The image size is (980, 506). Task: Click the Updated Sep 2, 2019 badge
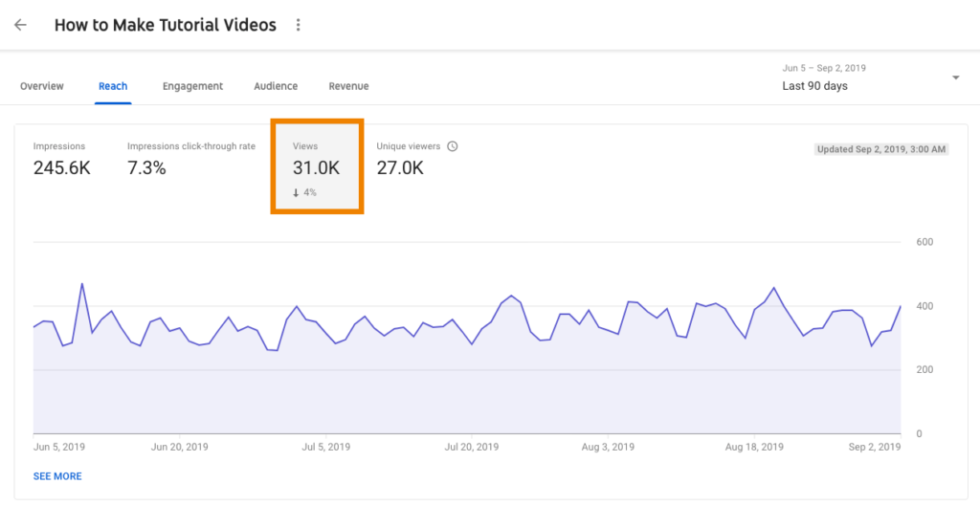point(881,149)
